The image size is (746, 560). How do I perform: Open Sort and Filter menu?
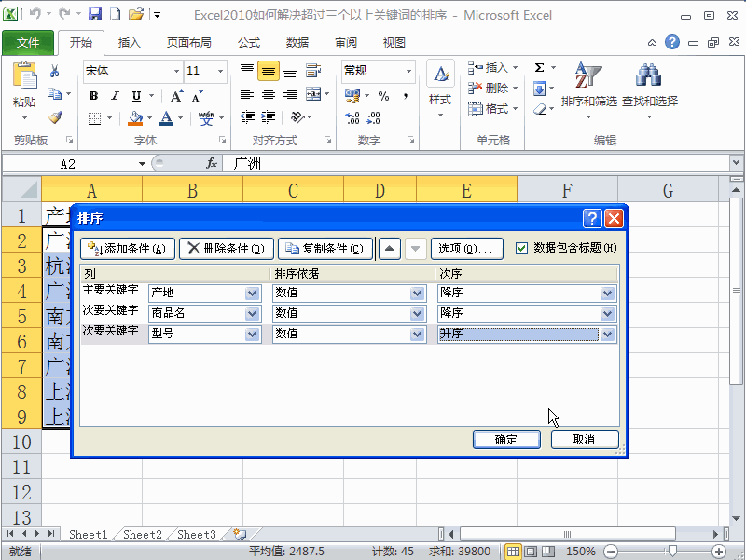588,89
